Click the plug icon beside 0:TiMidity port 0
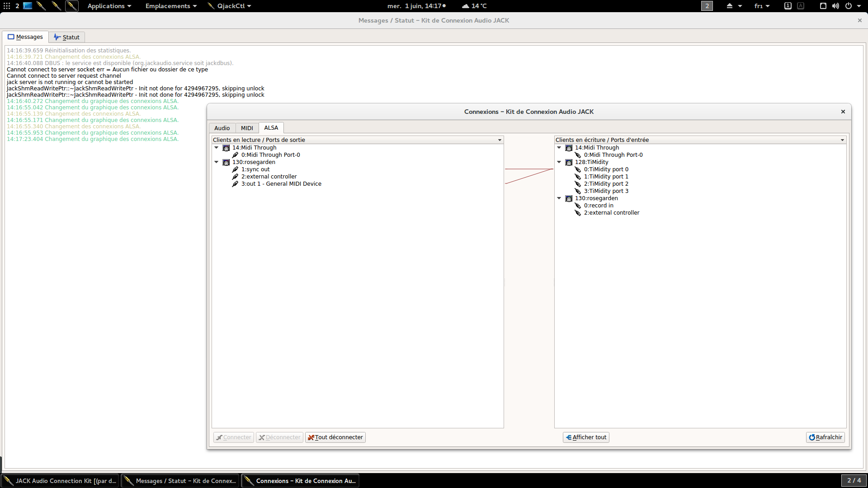 point(578,169)
